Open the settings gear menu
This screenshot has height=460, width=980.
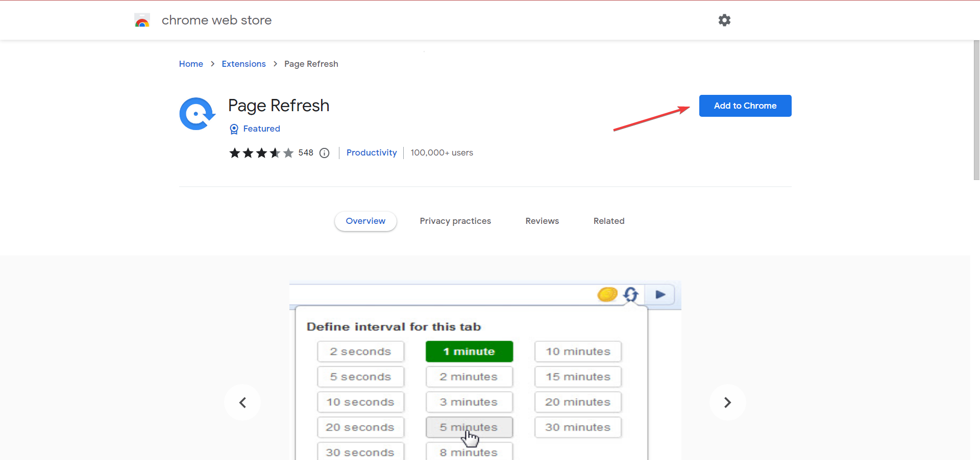(724, 20)
